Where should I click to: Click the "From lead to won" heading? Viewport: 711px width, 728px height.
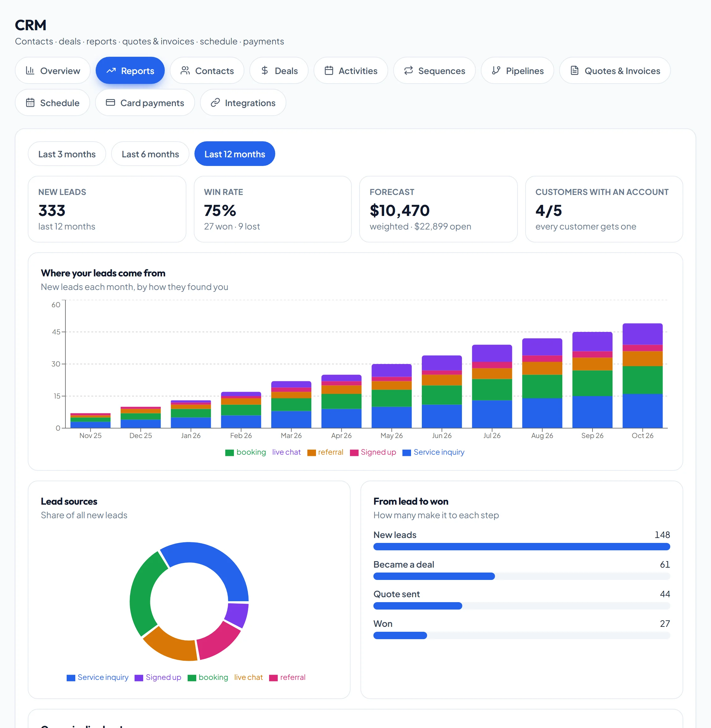tap(411, 502)
